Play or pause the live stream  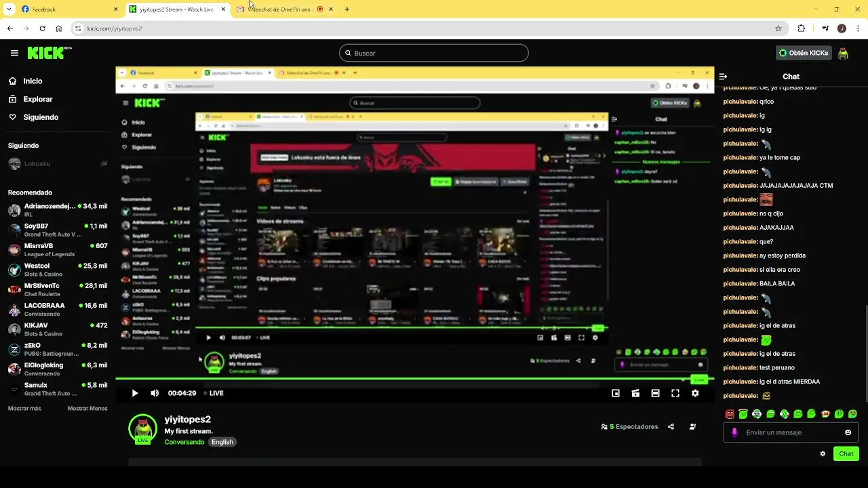pyautogui.click(x=135, y=393)
